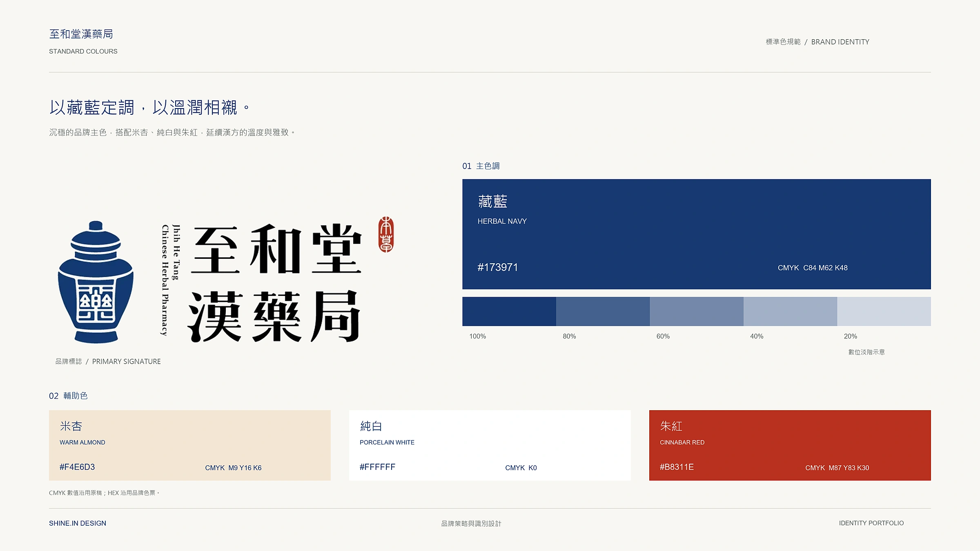The image size is (980, 551).
Task: Pick the 40% navy tint swatch
Action: pyautogui.click(x=790, y=311)
